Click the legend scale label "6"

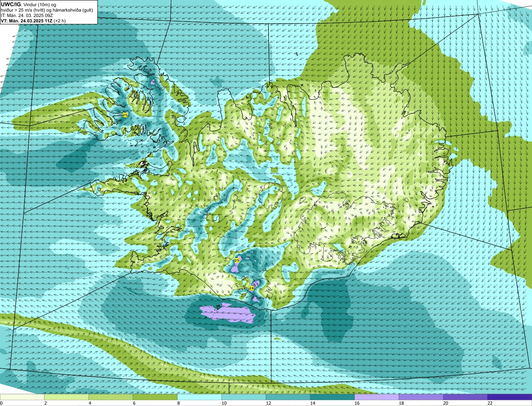134,403
